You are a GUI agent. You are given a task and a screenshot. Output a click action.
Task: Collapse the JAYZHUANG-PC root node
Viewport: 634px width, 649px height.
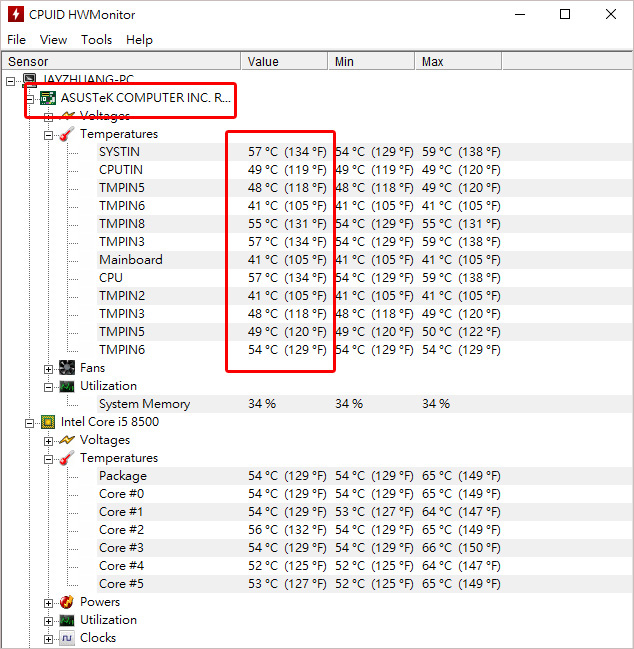pyautogui.click(x=10, y=82)
